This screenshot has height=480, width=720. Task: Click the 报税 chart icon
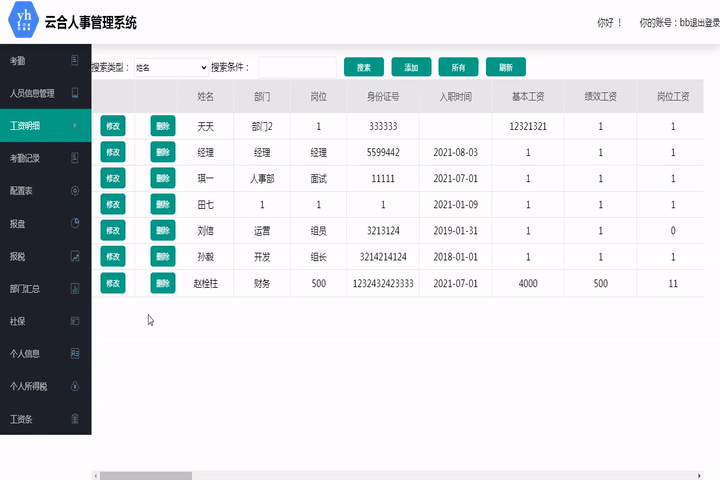click(x=75, y=256)
